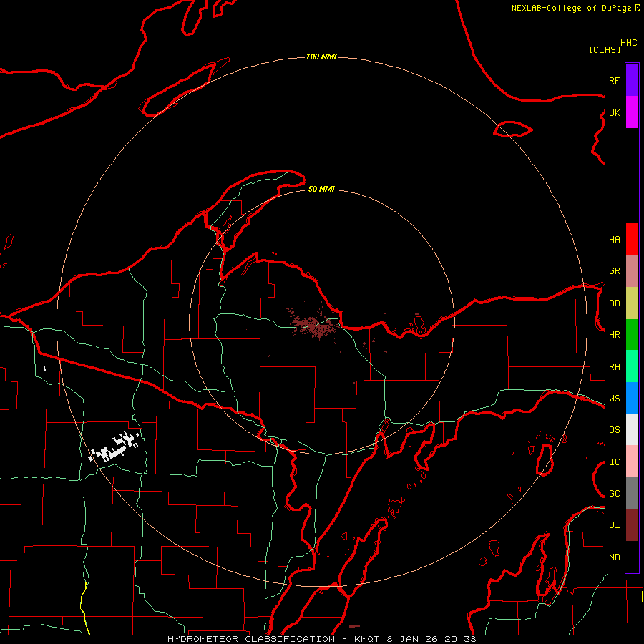The image size is (644, 644).
Task: Click the RA legend label
Action: coord(614,367)
